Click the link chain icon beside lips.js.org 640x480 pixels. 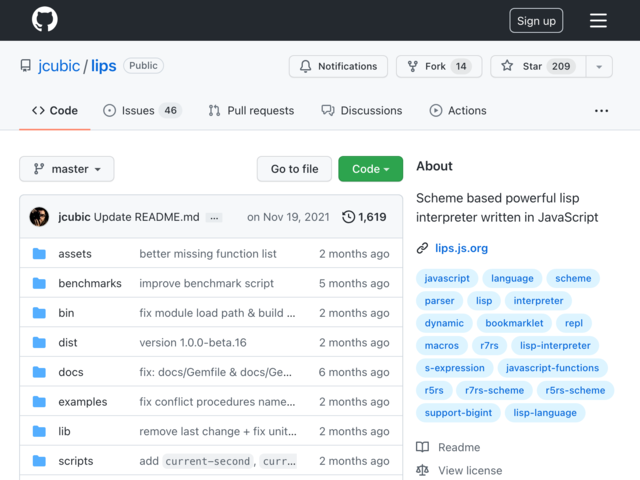(422, 248)
